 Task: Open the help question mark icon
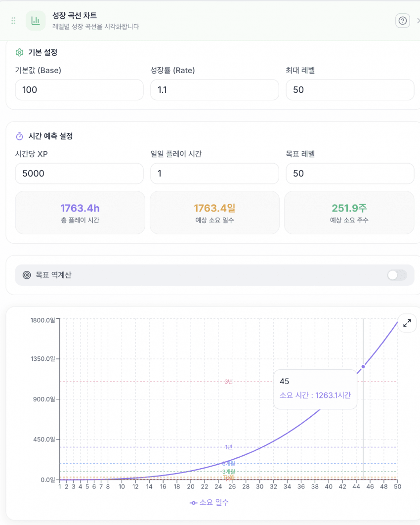click(403, 21)
